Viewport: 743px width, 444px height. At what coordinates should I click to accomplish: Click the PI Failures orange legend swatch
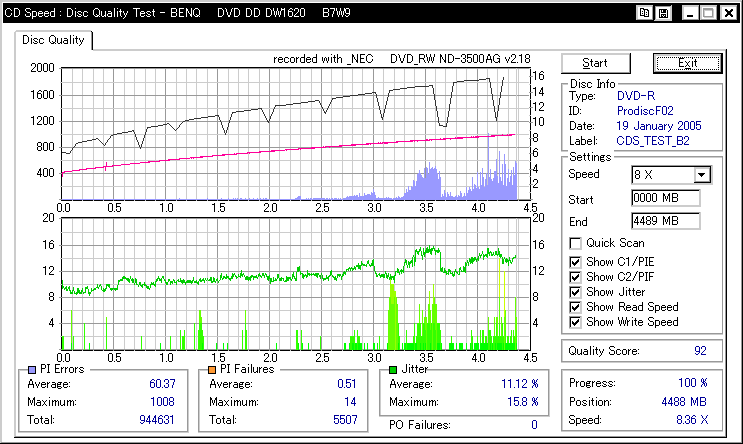[212, 370]
